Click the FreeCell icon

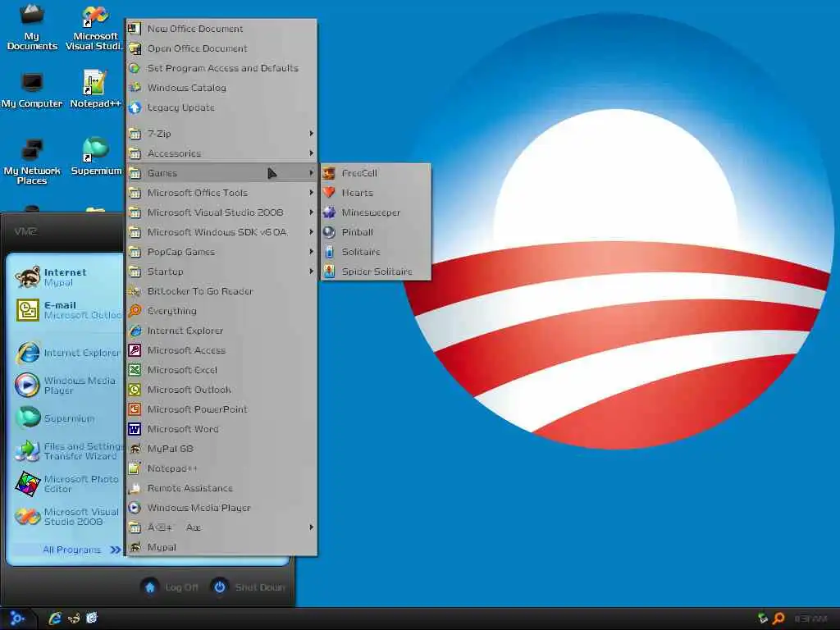(x=329, y=173)
